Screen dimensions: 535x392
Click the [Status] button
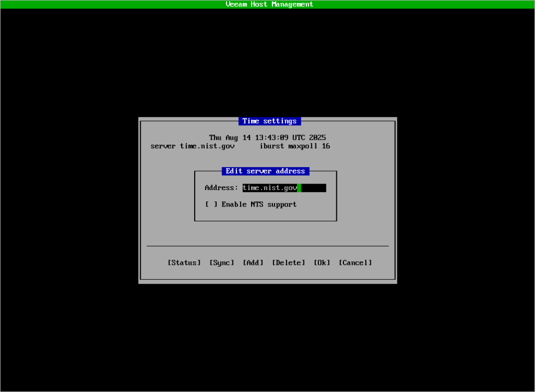[x=184, y=263]
